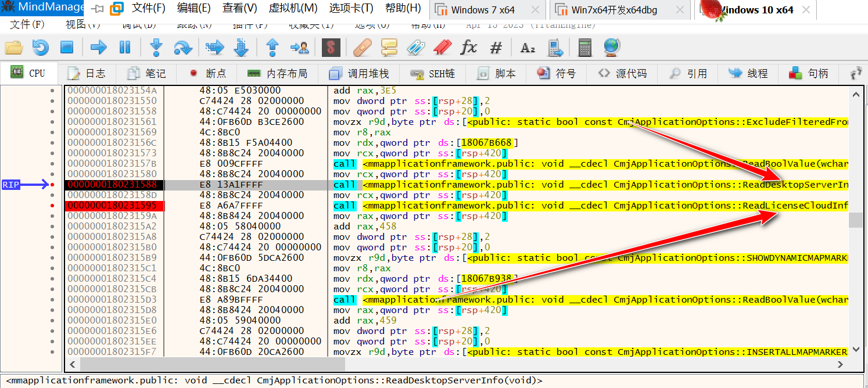Screen dimensions: 868x388
Task: Open VMware 编辑(E) menu
Action: click(x=194, y=8)
